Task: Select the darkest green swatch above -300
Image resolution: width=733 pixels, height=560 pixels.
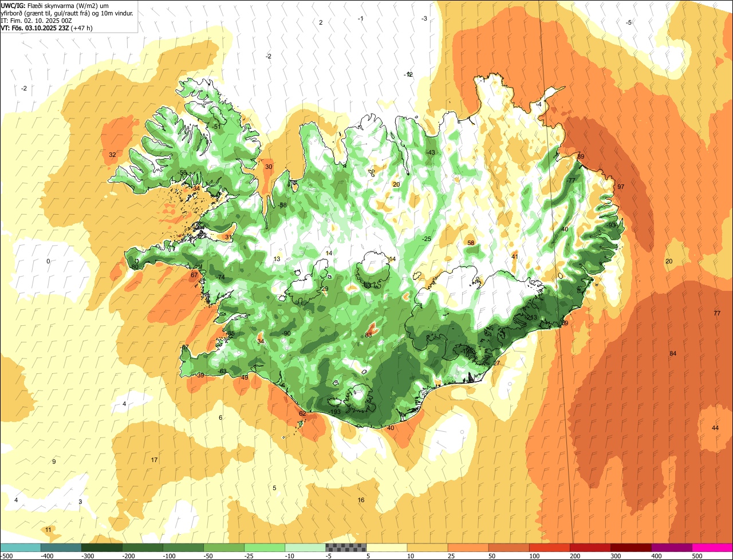Action: 102,547
